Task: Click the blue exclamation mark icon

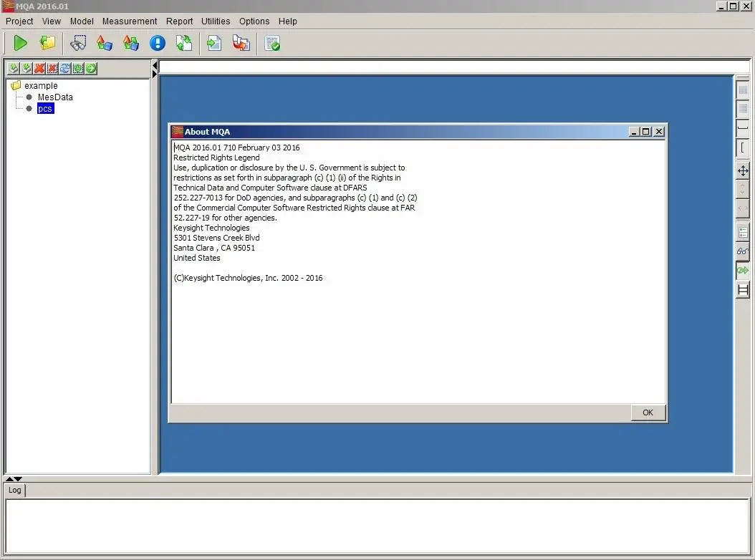Action: [158, 44]
